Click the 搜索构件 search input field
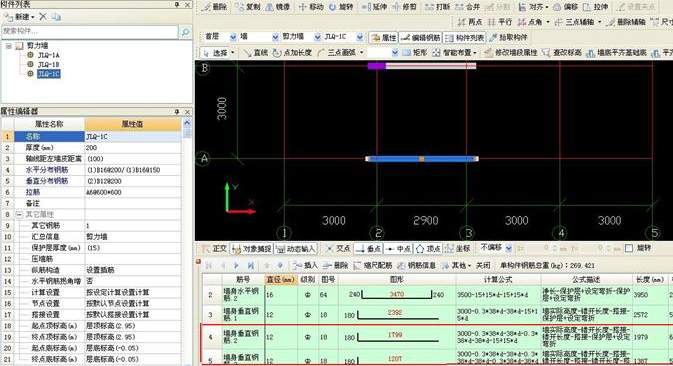The width and height of the screenshot is (673, 366). pyautogui.click(x=90, y=31)
